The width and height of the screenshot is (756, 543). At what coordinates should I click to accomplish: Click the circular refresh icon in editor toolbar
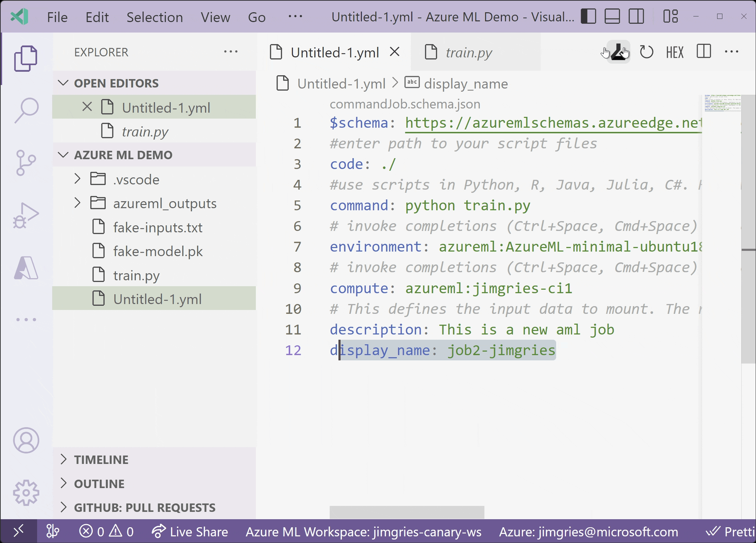646,52
